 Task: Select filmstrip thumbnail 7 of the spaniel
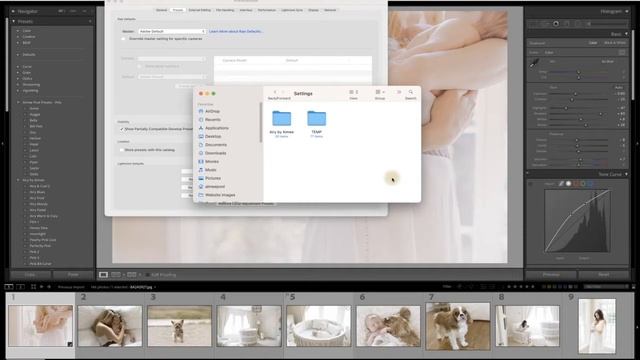tap(458, 326)
